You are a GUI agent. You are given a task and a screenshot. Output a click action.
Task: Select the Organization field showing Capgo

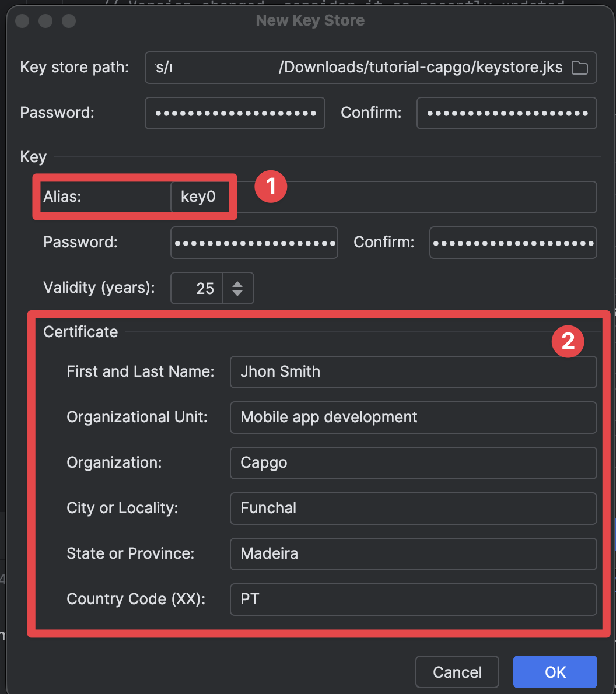click(x=413, y=462)
